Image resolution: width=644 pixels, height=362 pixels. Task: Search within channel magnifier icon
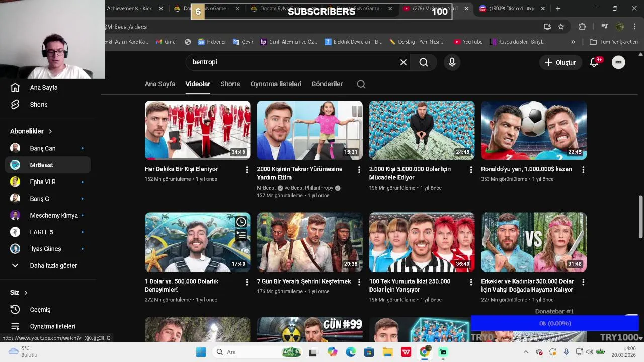[361, 84]
